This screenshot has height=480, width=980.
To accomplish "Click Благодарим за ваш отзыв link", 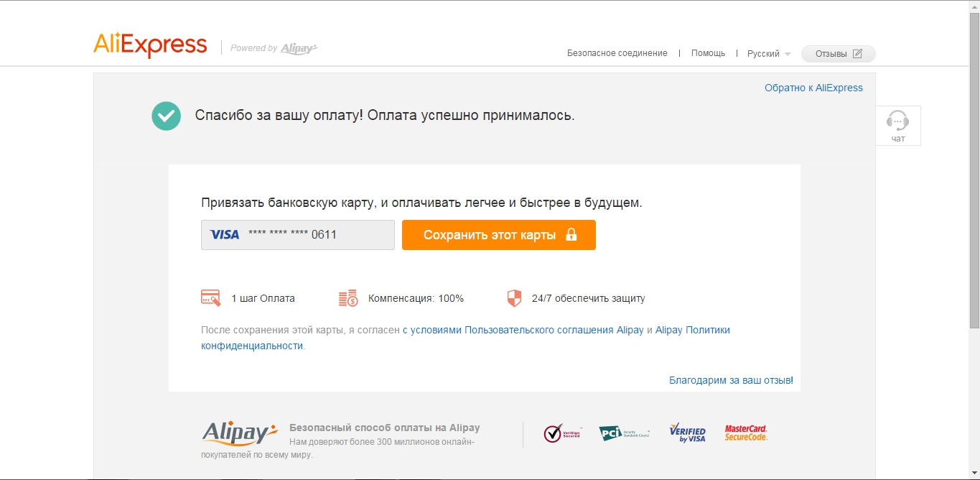I will tap(731, 380).
